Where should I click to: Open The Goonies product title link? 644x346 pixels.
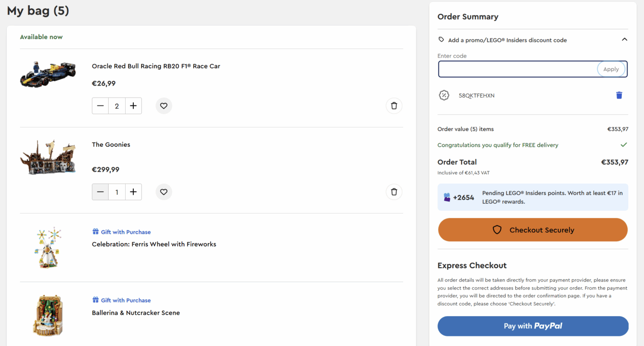pos(111,144)
